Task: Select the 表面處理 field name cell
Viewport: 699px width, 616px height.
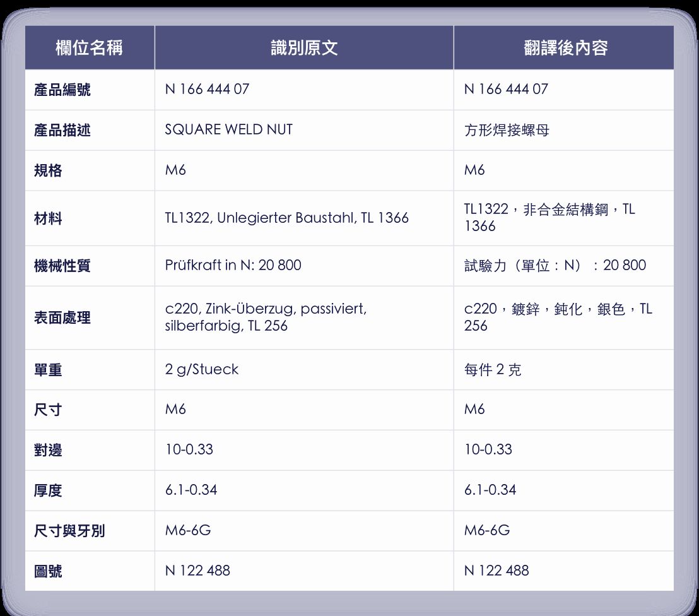Action: (90, 317)
